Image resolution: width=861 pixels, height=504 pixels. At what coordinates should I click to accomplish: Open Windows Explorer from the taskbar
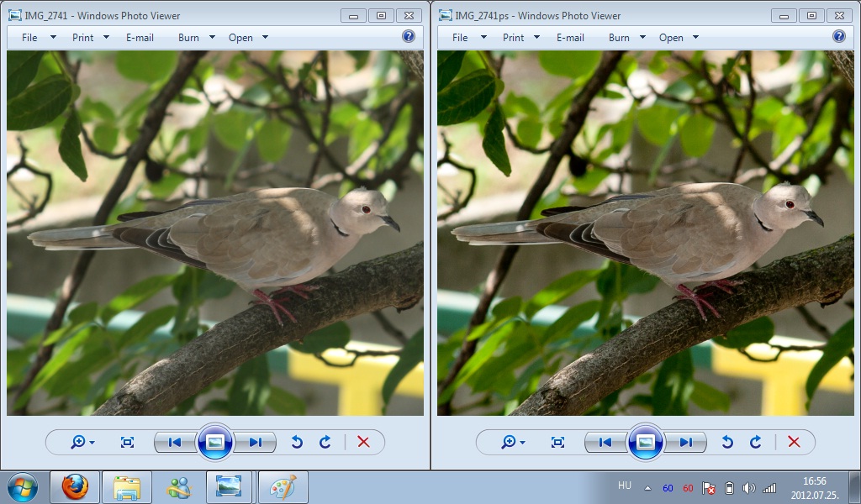[127, 487]
